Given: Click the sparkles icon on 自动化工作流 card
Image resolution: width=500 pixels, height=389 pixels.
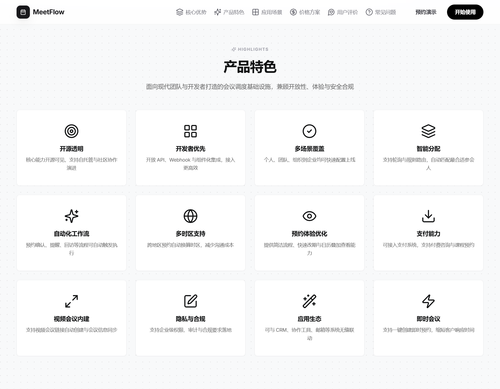Looking at the screenshot, I should coord(71,216).
